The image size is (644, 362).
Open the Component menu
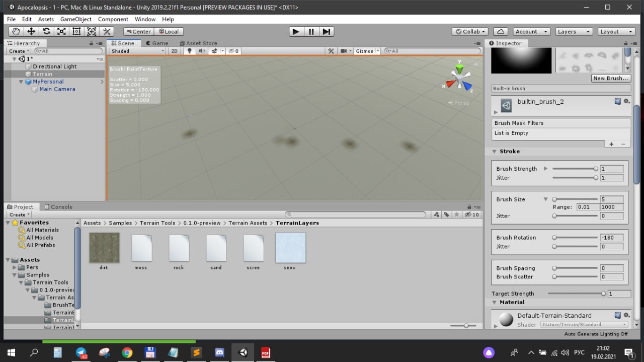(x=113, y=19)
